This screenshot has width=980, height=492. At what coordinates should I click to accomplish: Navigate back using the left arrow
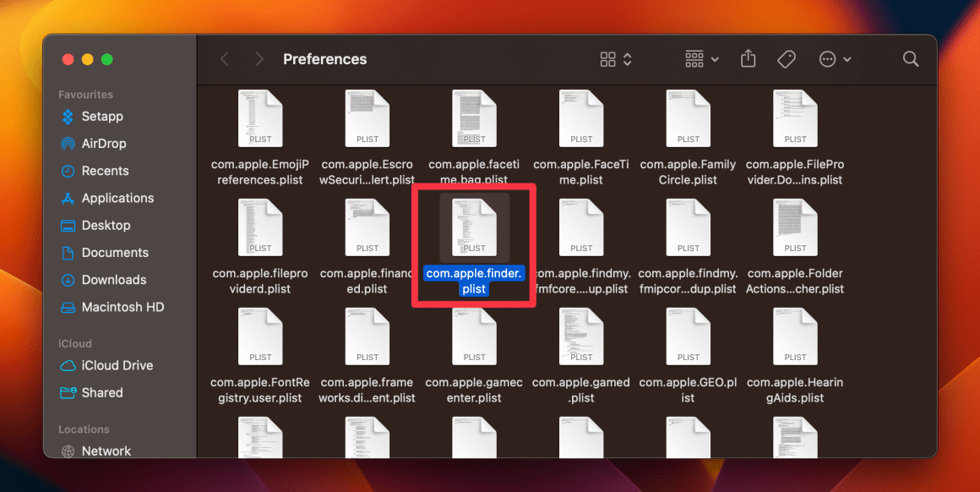(x=224, y=59)
